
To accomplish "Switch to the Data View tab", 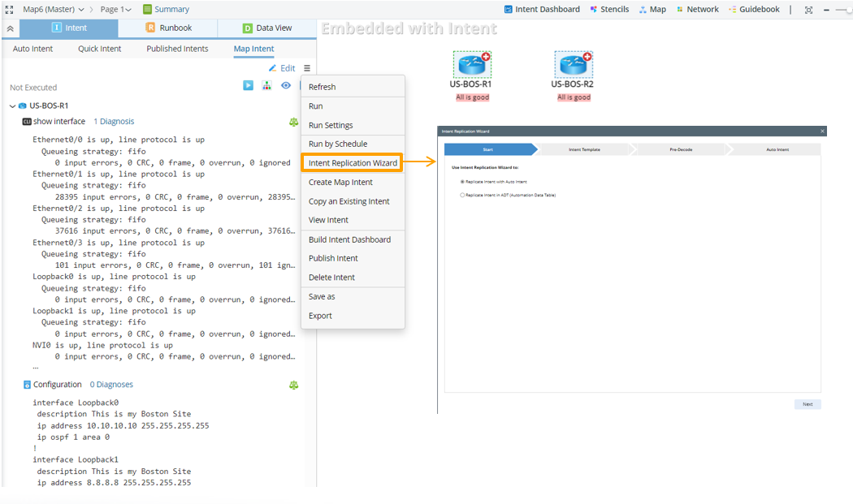I will coord(267,28).
